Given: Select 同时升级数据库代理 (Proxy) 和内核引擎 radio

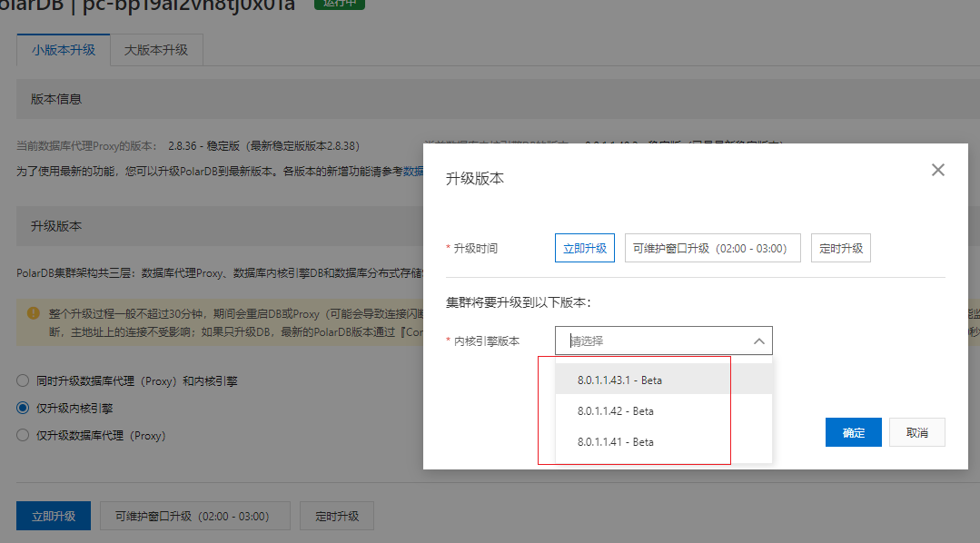Looking at the screenshot, I should (23, 380).
